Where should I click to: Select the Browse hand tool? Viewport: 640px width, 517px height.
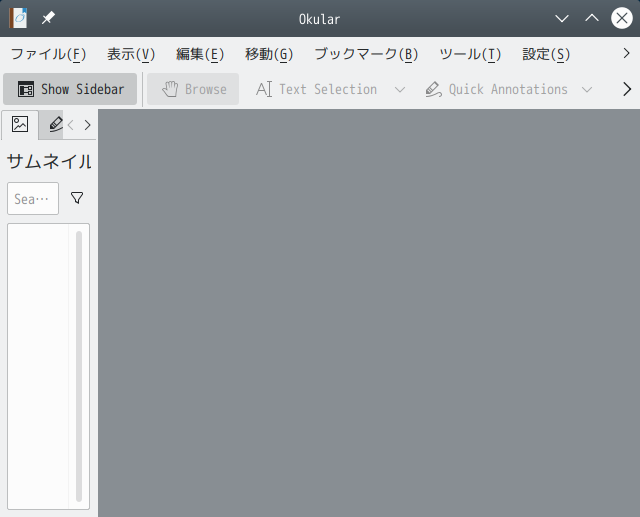[x=193, y=89]
